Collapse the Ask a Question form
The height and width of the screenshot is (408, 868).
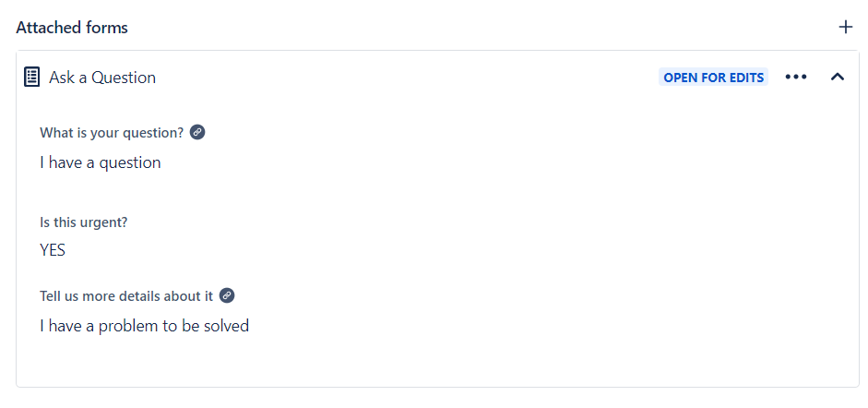coord(838,78)
